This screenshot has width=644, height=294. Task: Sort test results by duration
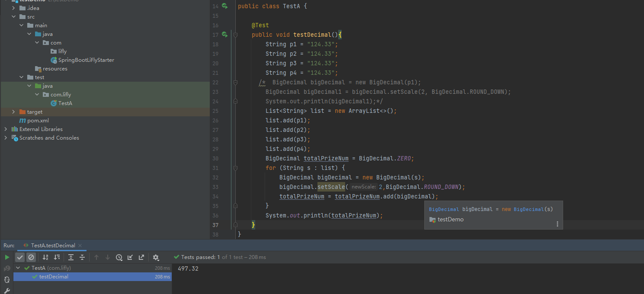point(57,257)
